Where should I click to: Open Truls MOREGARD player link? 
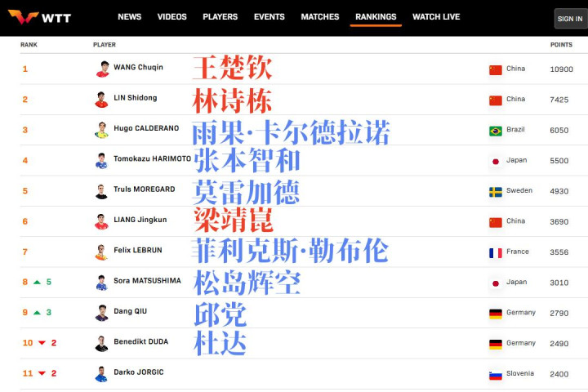click(145, 189)
